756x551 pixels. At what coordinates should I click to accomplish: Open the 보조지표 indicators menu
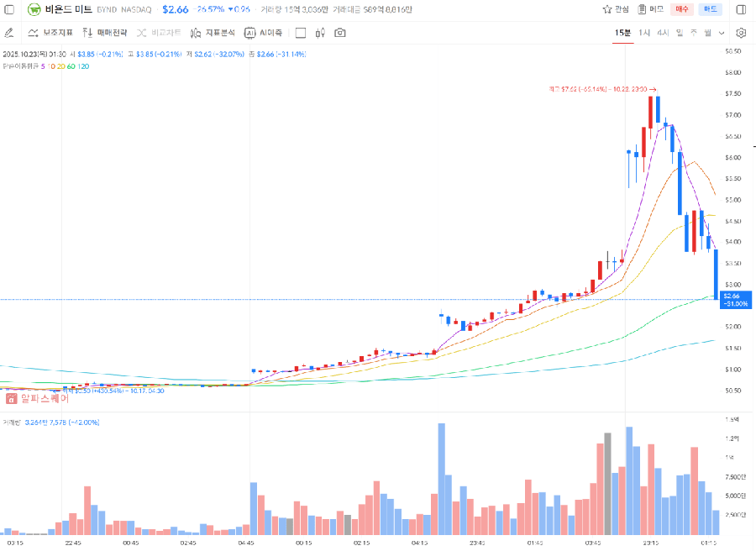[x=50, y=33]
